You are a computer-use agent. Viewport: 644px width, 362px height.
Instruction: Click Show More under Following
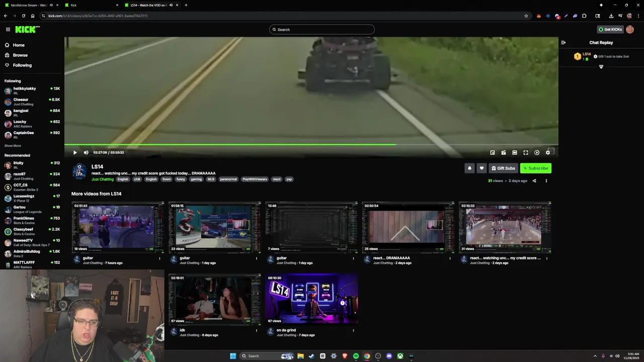coord(13,146)
